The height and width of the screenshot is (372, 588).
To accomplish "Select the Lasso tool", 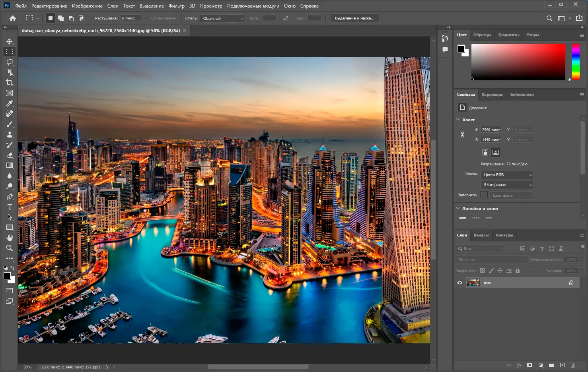I will [x=10, y=62].
